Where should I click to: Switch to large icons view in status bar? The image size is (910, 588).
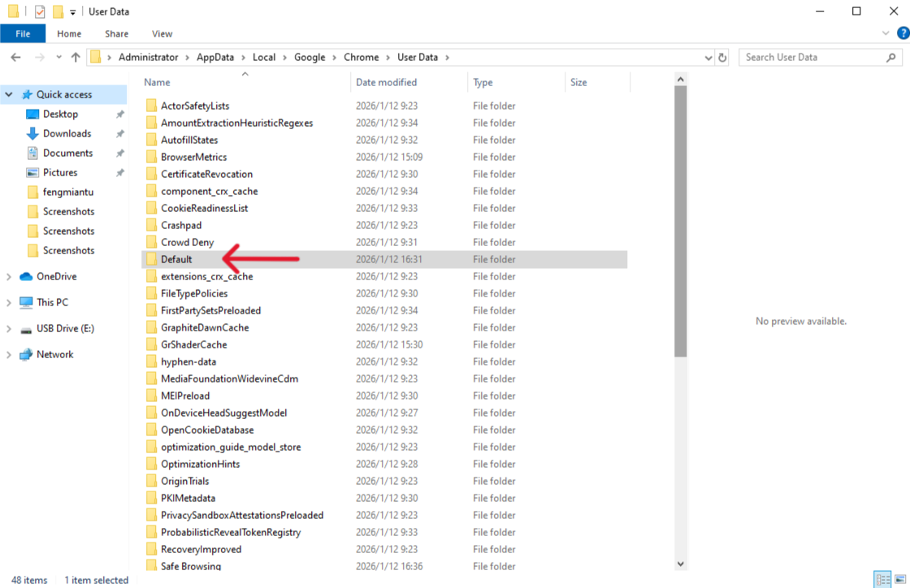click(899, 580)
